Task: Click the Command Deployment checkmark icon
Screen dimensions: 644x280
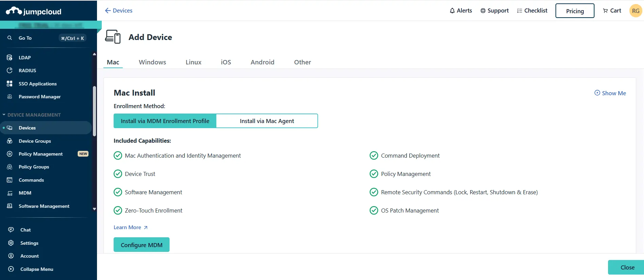Action: tap(374, 156)
